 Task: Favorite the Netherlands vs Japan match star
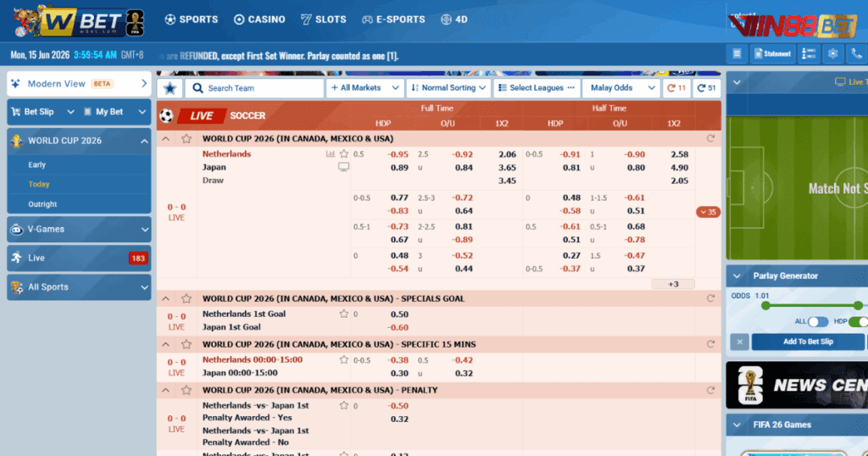[x=344, y=154]
